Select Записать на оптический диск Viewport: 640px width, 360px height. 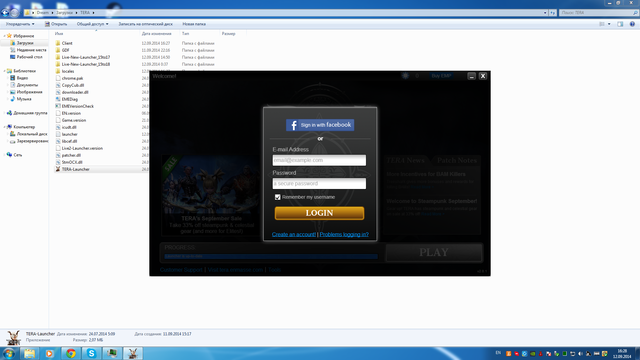pos(145,24)
